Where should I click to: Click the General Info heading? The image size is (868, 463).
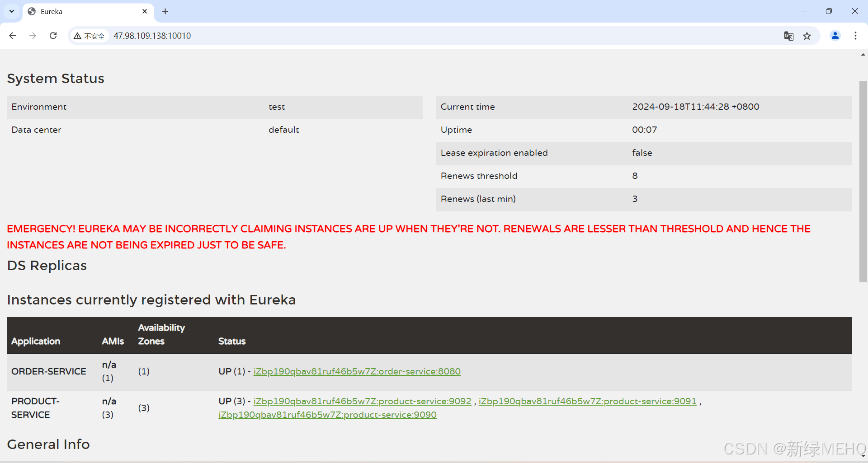48,444
